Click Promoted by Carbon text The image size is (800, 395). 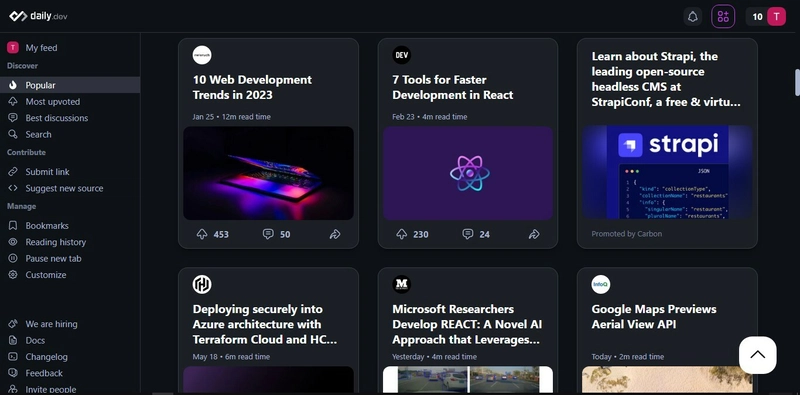pos(627,234)
